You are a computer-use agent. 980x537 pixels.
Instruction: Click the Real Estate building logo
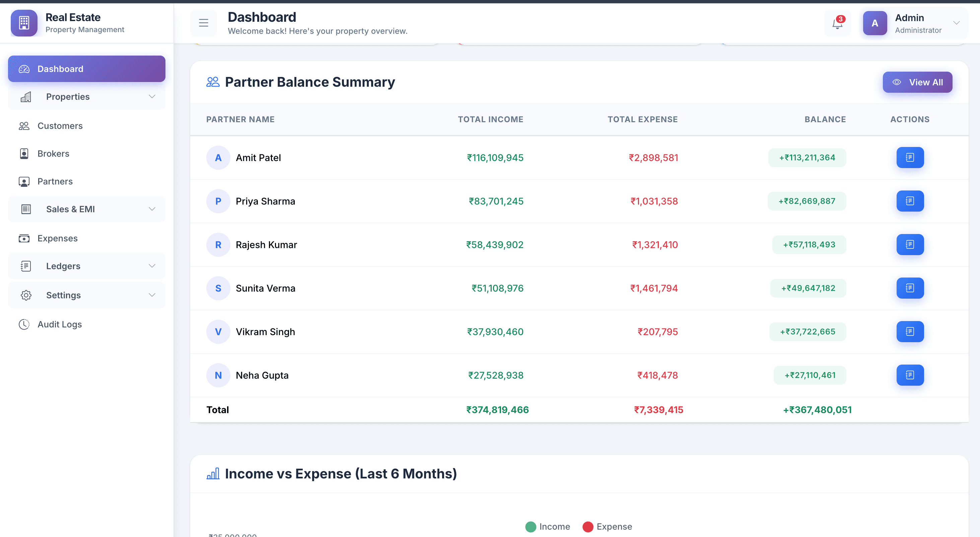(24, 23)
